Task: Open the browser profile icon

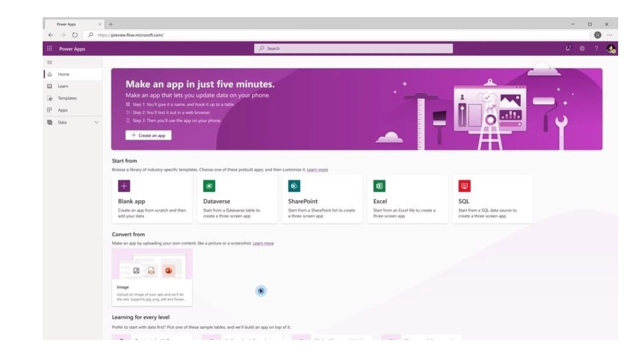Action: pyautogui.click(x=598, y=35)
